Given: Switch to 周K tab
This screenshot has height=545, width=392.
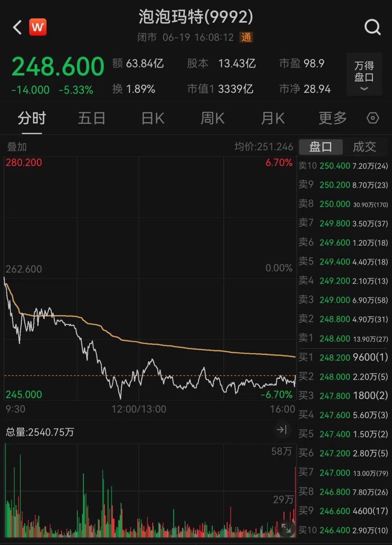Looking at the screenshot, I should 213,118.
